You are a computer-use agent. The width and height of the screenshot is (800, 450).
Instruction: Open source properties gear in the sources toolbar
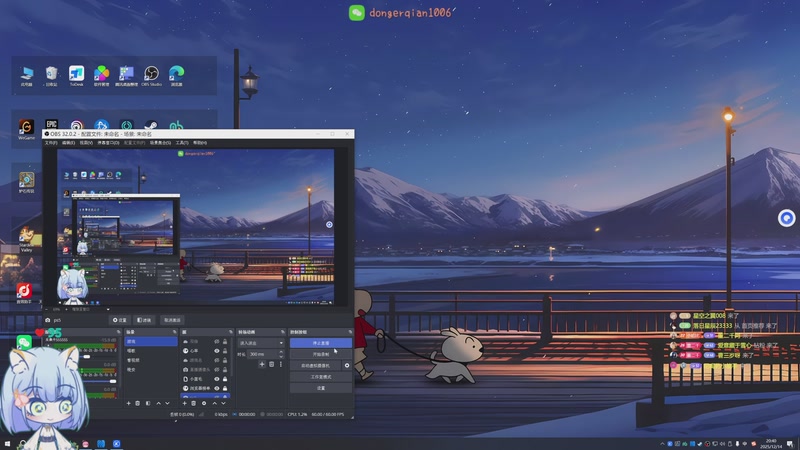[204, 404]
